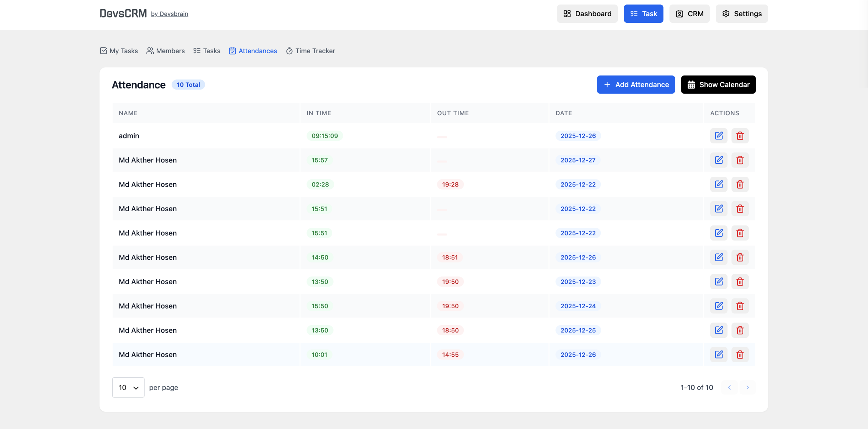868x429 pixels.
Task: Click the 2025-12-27 date badge
Action: click(578, 160)
